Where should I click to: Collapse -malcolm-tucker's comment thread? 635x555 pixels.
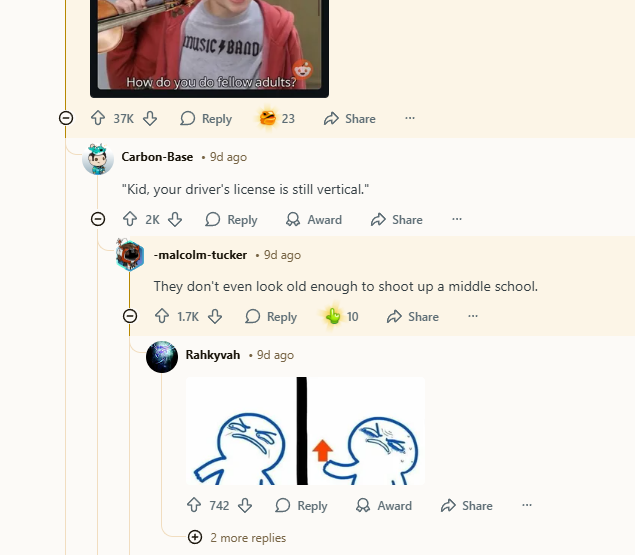(130, 316)
